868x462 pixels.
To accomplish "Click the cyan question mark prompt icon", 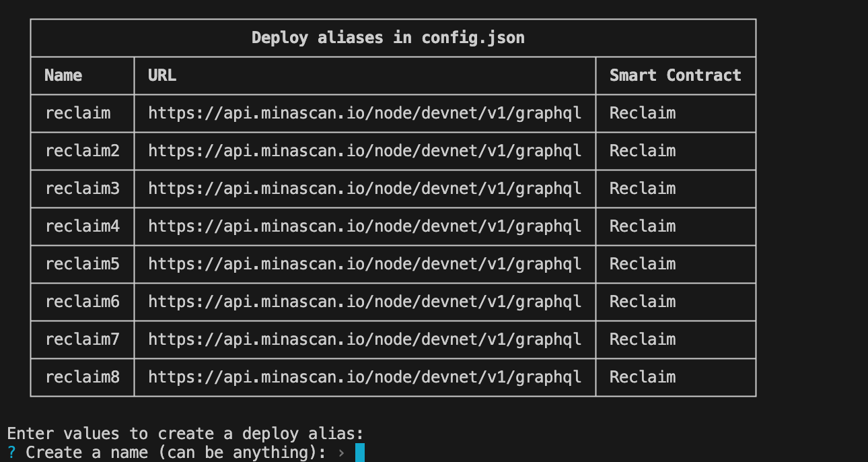I will point(11,453).
